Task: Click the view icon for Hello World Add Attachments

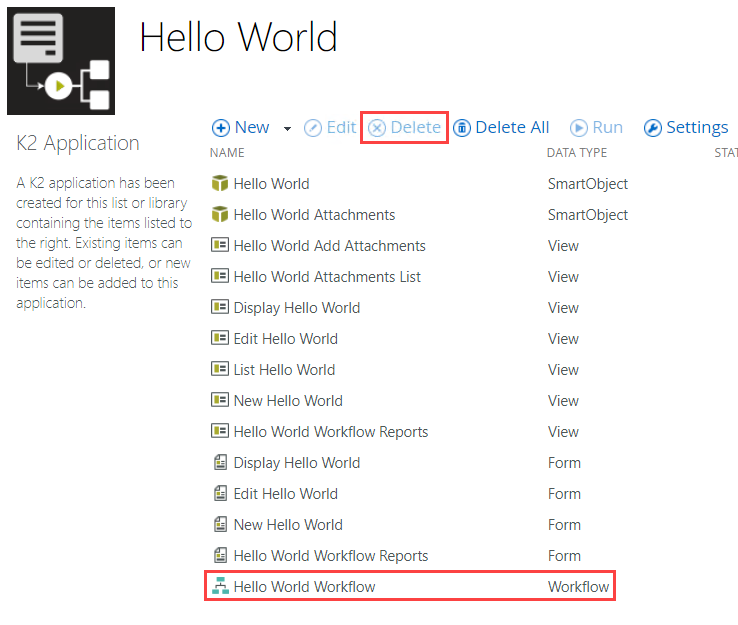Action: tap(220, 246)
